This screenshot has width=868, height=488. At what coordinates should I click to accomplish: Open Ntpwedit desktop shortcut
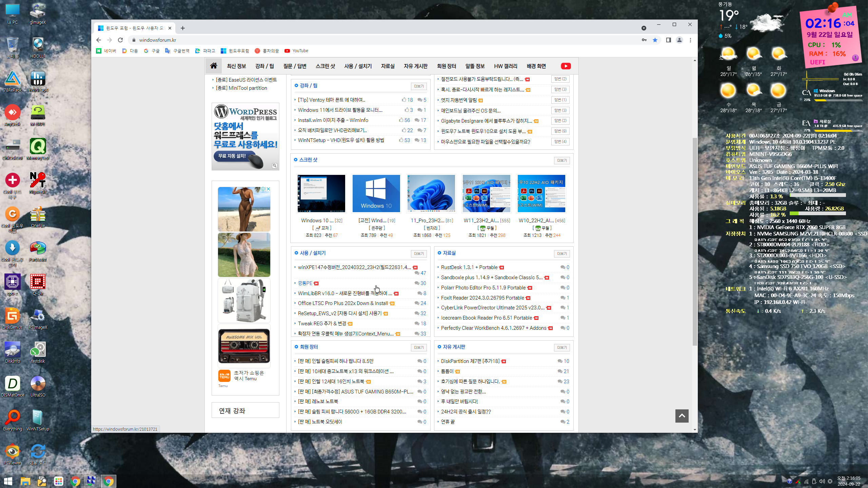pyautogui.click(x=38, y=183)
